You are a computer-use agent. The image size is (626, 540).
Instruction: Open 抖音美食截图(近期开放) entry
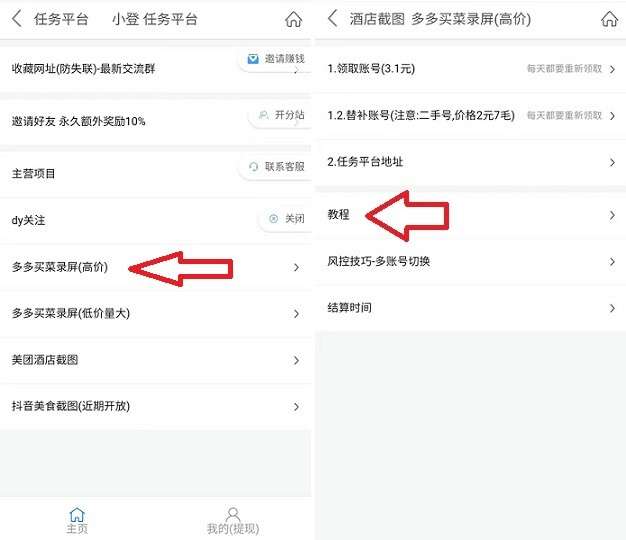pos(155,407)
